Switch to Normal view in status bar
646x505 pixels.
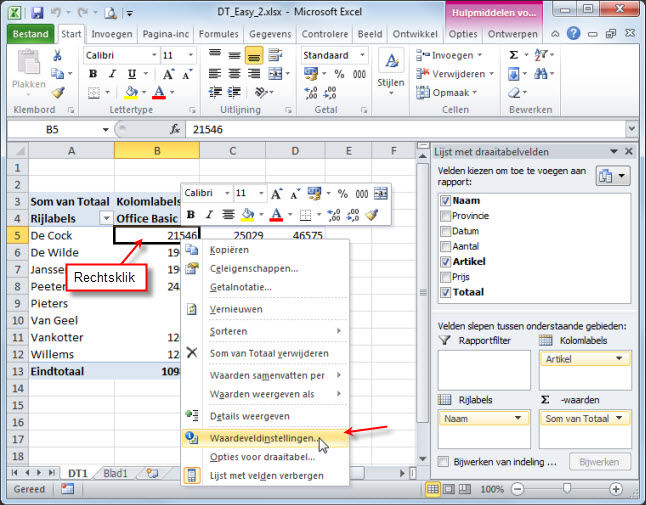click(433, 489)
